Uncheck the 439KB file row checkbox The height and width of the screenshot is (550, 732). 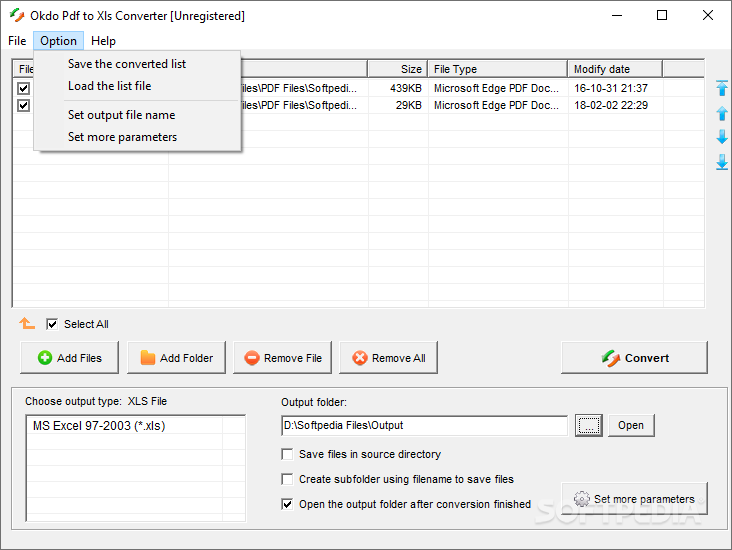(23, 88)
